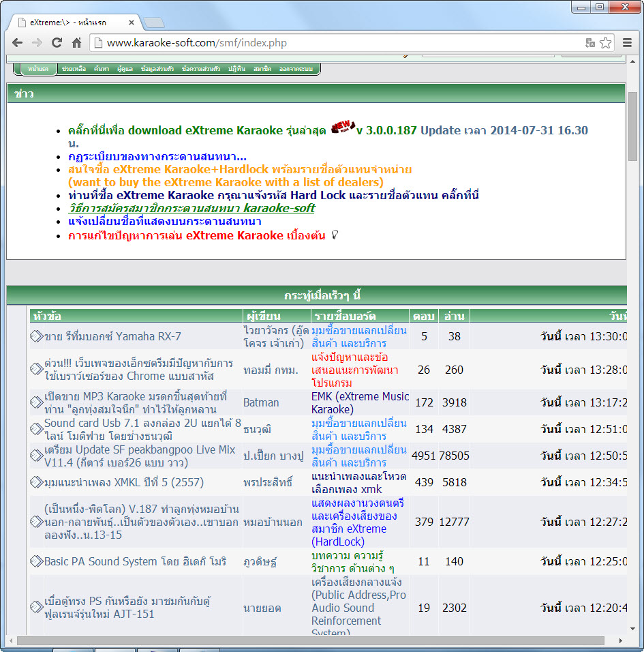644x652 pixels.
Task: Open the เบื่อตู้ทรง PS AJT-151 topic
Action: [x=127, y=608]
